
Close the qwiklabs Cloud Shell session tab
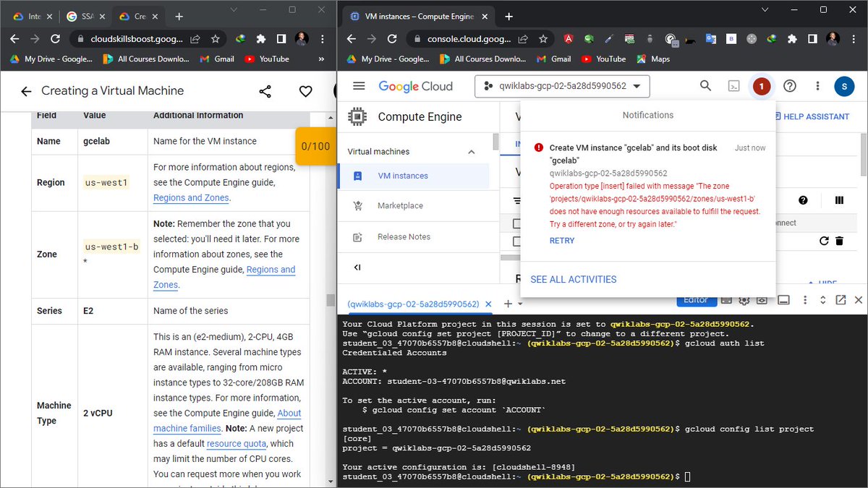click(488, 304)
